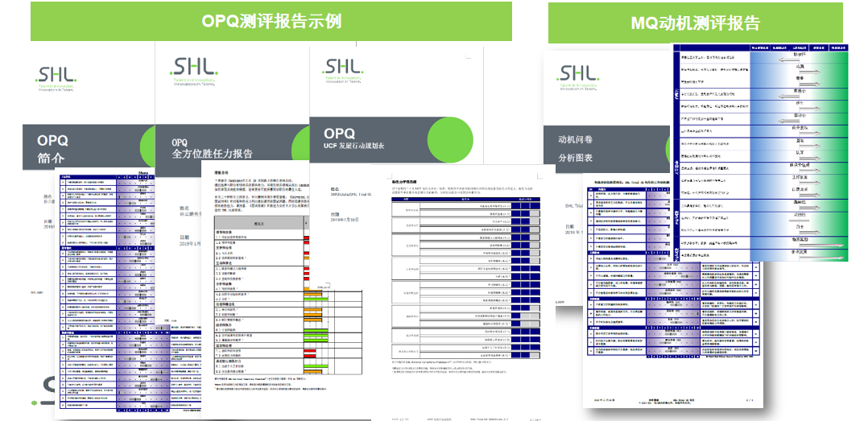868x421 pixels.
Task: Open the MQ blue-green arrow chart thumbnail
Action: click(x=759, y=151)
